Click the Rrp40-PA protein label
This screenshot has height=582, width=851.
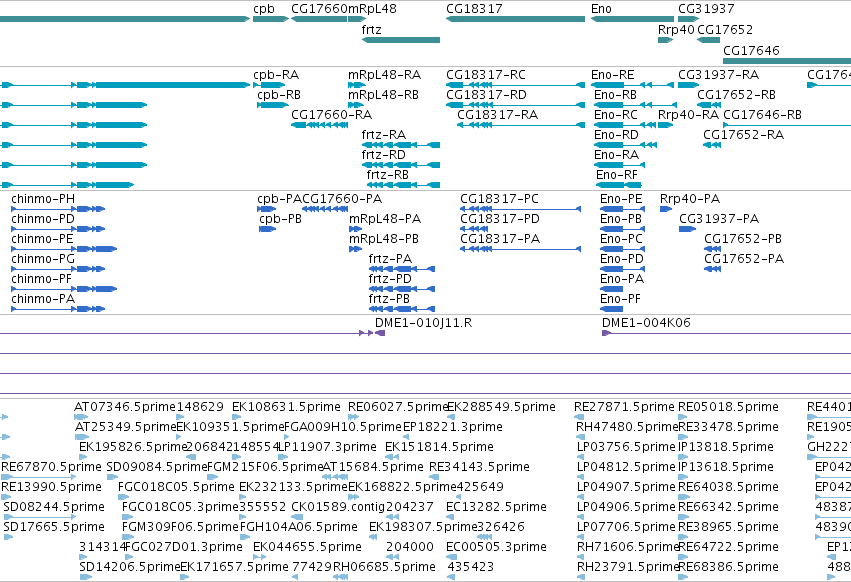[x=690, y=199]
